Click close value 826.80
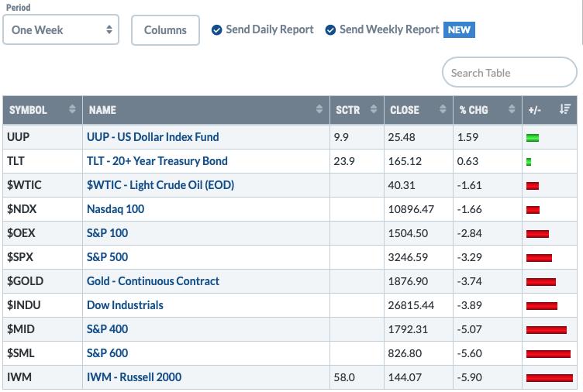This screenshot has width=583, height=392. point(405,353)
